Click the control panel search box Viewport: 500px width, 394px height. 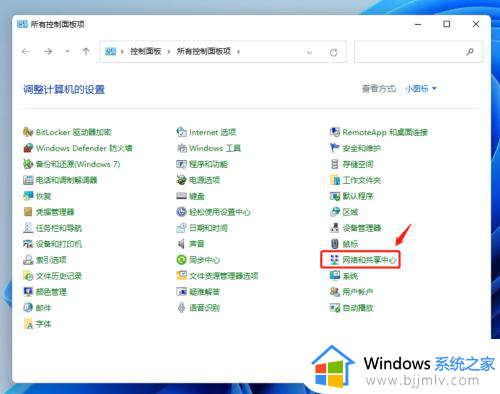tap(418, 52)
